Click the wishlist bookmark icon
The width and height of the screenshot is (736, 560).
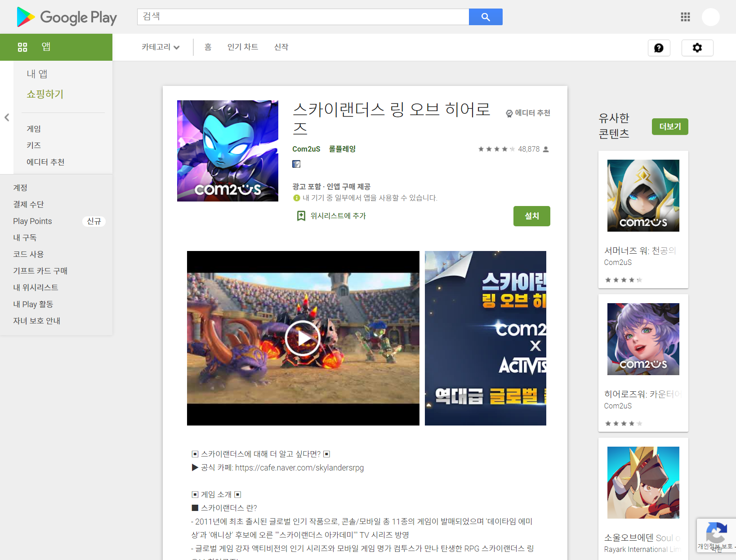301,216
